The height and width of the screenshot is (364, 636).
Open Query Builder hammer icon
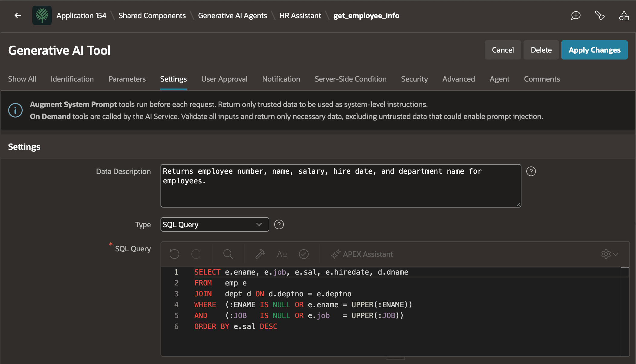[x=260, y=254]
